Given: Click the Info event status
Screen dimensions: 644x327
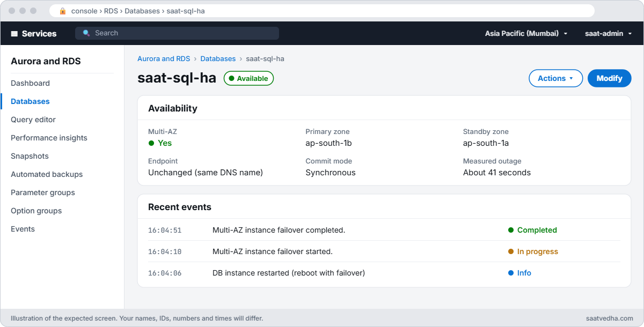Looking at the screenshot, I should (x=519, y=273).
